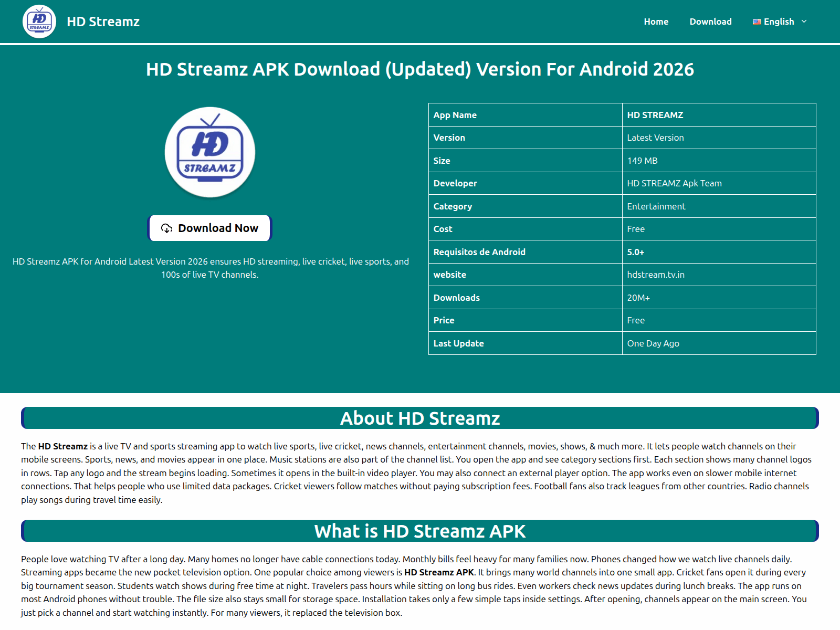Click the cloud download icon in Download Now
Screen dimensions: 840x630
click(x=166, y=228)
